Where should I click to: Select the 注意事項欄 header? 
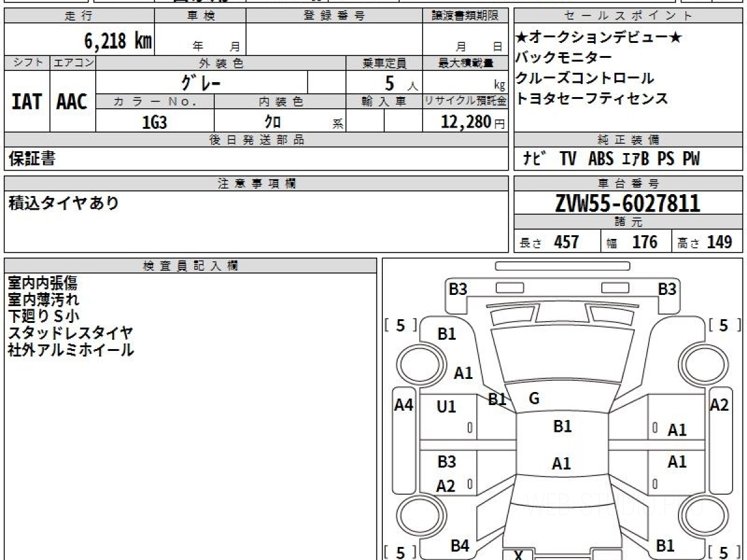256,184
